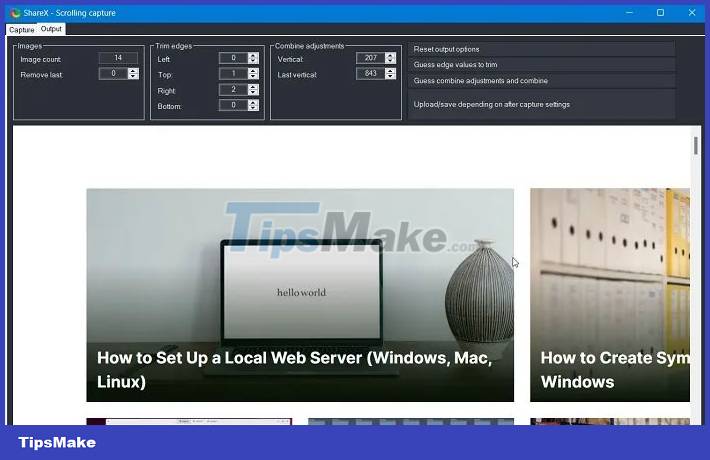Screen dimensions: 710x460
Task: Click the Vertical value field showing 207
Action: coord(370,58)
